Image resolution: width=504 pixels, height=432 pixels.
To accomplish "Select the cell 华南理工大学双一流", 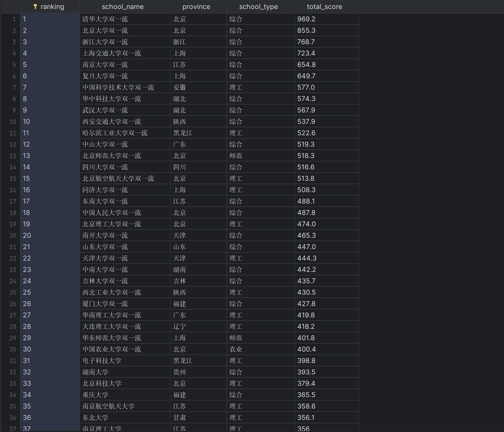I will point(125,315).
